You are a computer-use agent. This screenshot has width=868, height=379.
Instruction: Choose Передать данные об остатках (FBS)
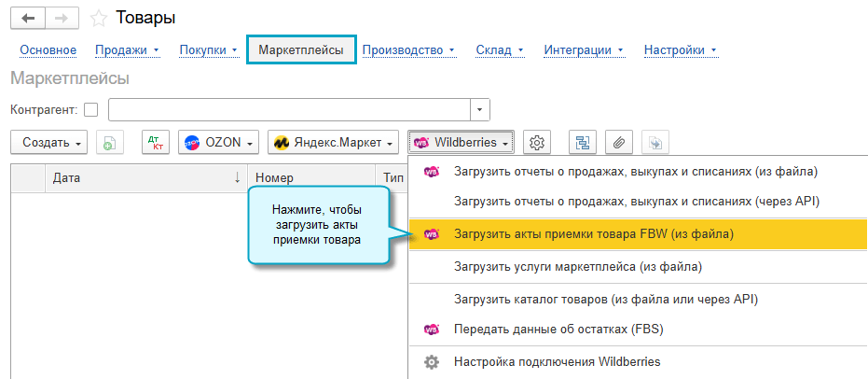638,330
